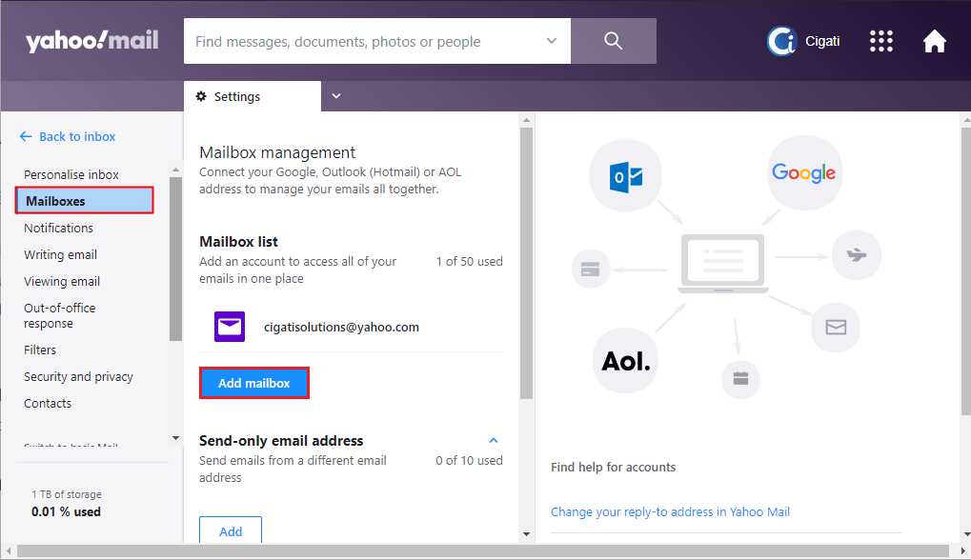The width and height of the screenshot is (971, 560).
Task: Click the back arrow beside Back to inbox
Action: tap(26, 136)
